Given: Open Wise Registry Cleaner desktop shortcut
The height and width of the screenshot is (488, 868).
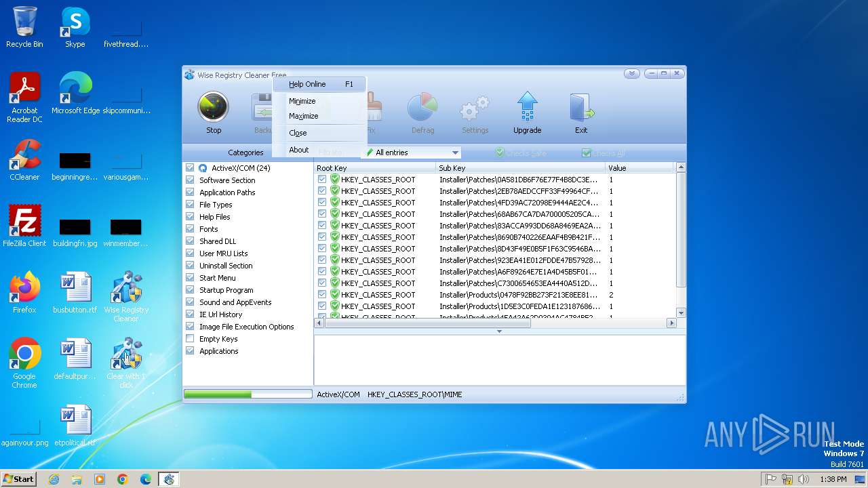Looking at the screenshot, I should tap(126, 297).
